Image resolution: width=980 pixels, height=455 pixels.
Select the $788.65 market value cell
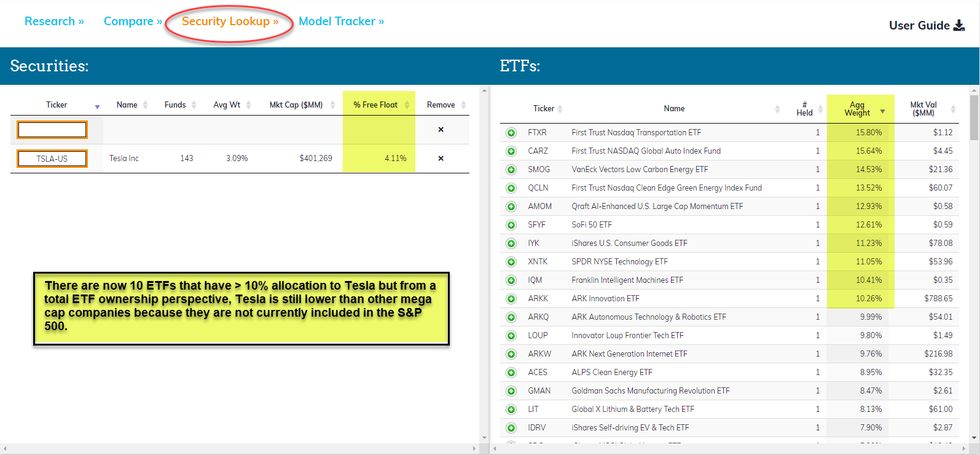tap(938, 299)
